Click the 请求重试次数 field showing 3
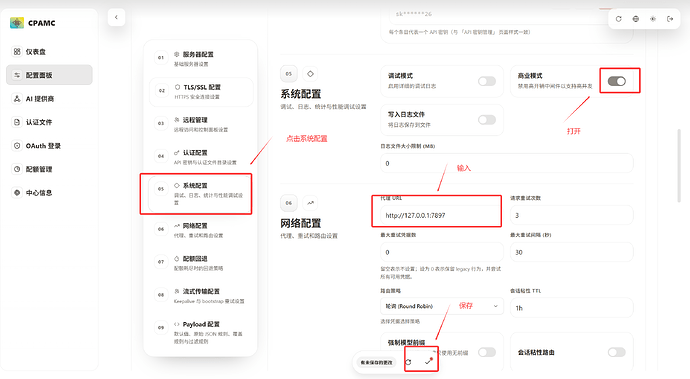This screenshot has height=379, width=690. 572,215
